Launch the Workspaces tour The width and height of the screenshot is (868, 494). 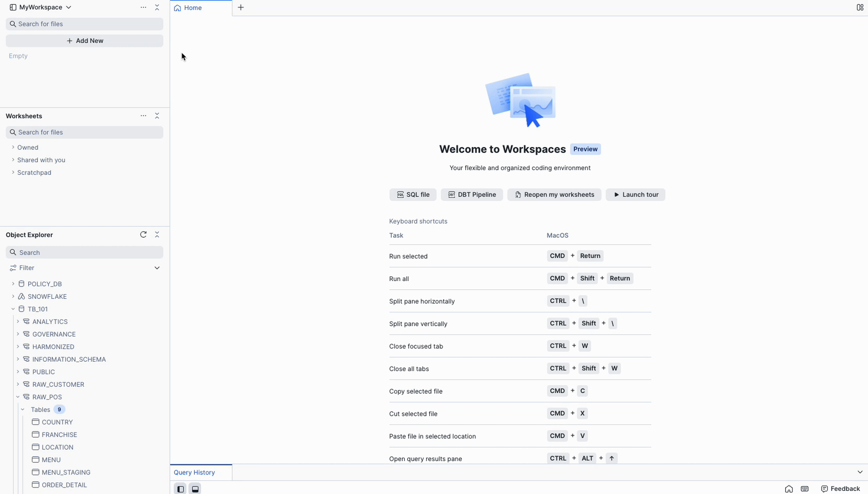(x=635, y=194)
